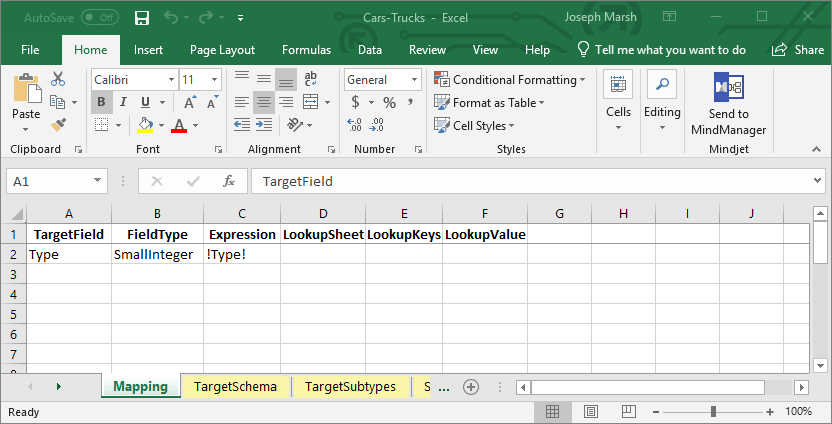Click the Format Painter brush icon
This screenshot has height=424, width=832.
coord(58,124)
